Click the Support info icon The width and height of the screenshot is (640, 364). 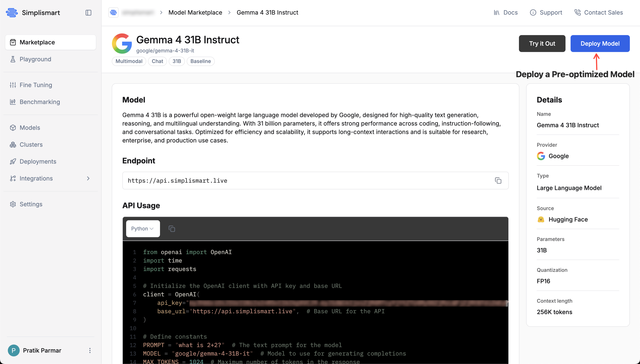pyautogui.click(x=533, y=12)
